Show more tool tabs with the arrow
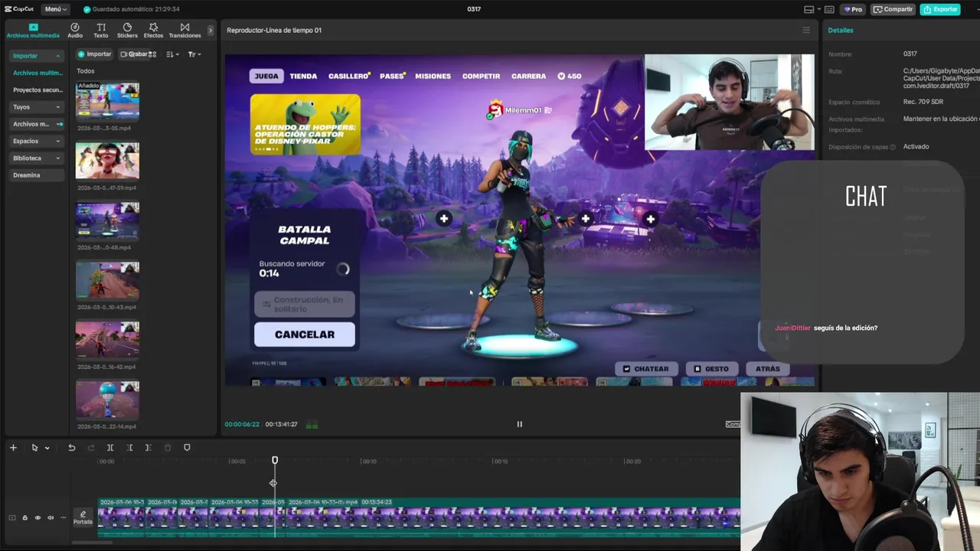This screenshot has height=551, width=980. point(211,31)
